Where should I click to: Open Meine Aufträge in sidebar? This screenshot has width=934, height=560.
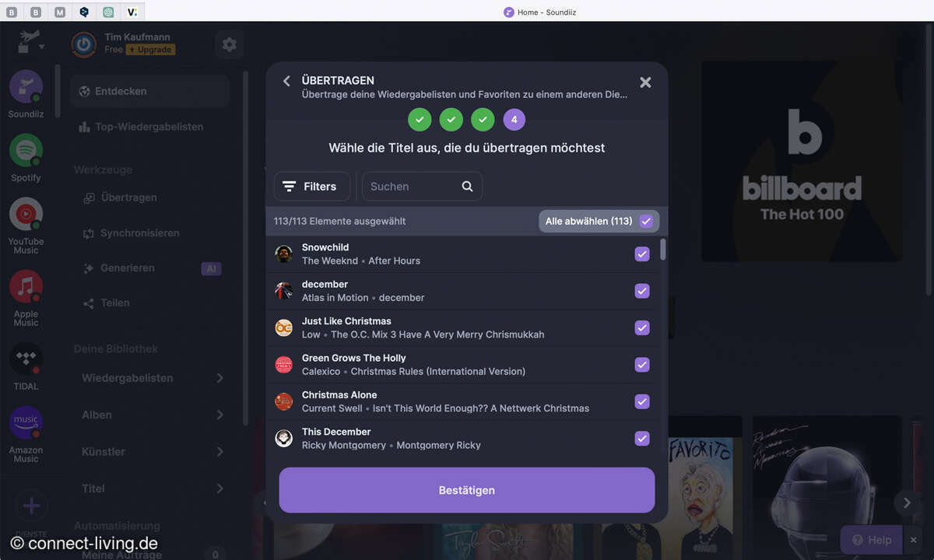tap(121, 554)
